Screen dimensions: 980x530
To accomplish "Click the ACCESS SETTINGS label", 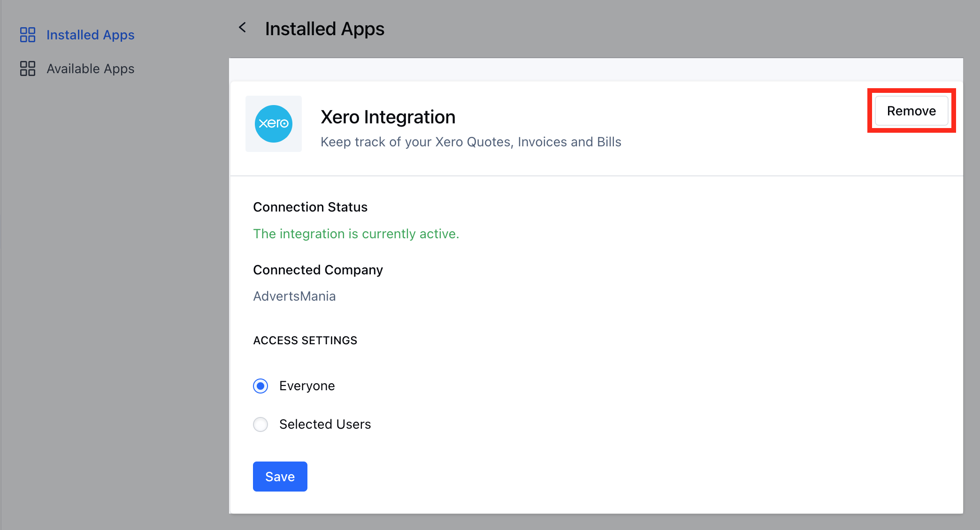I will coord(305,340).
